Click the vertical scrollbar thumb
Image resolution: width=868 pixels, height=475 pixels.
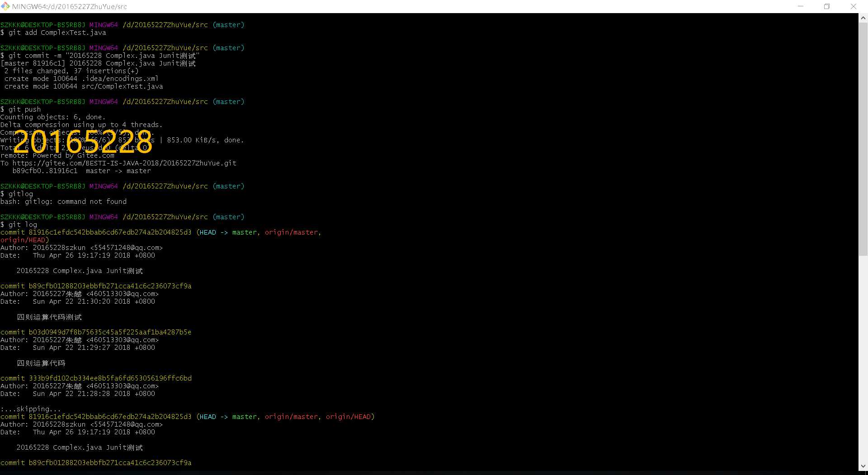coord(863,139)
